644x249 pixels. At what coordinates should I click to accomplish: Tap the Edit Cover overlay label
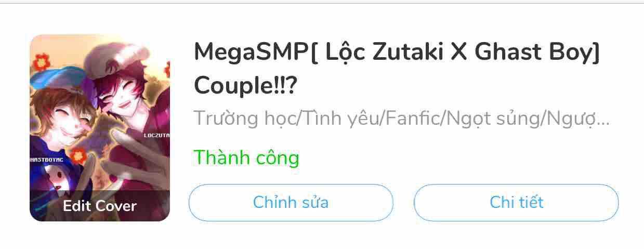tap(100, 206)
